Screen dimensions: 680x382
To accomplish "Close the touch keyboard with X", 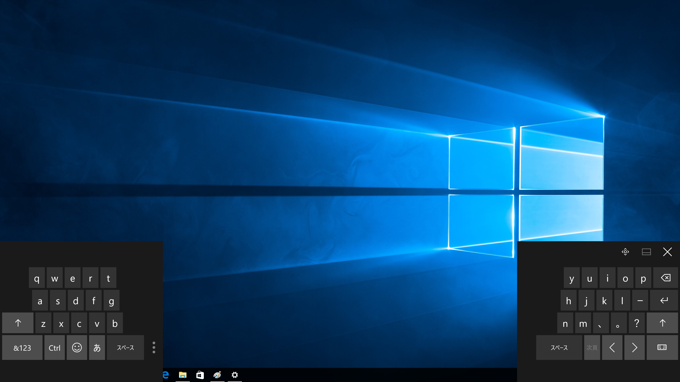I will 667,252.
